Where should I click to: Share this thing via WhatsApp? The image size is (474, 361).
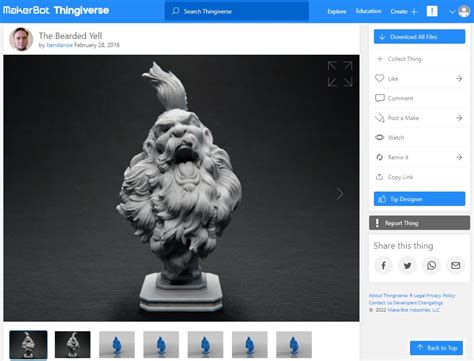coord(431,265)
